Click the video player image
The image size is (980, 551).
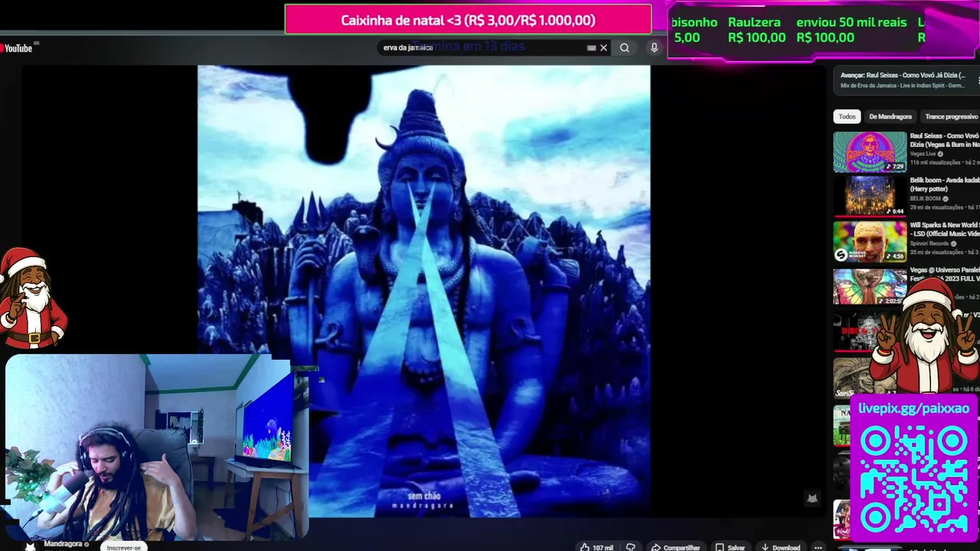423,291
